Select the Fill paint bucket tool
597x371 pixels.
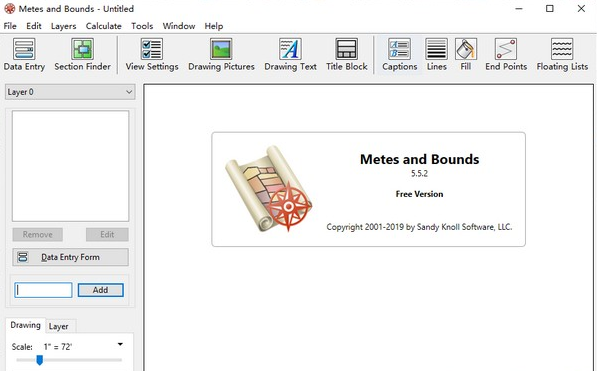[466, 54]
